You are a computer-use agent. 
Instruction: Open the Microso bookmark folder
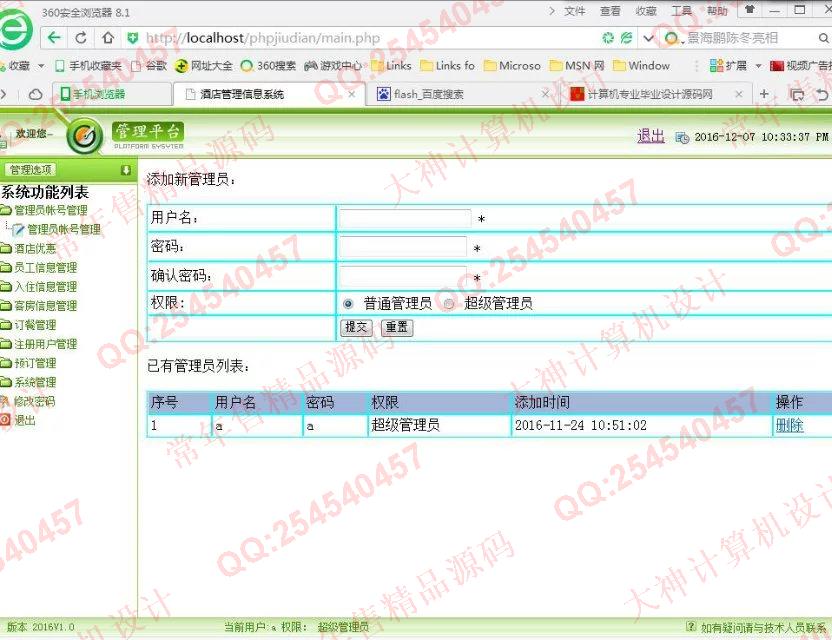tap(512, 66)
